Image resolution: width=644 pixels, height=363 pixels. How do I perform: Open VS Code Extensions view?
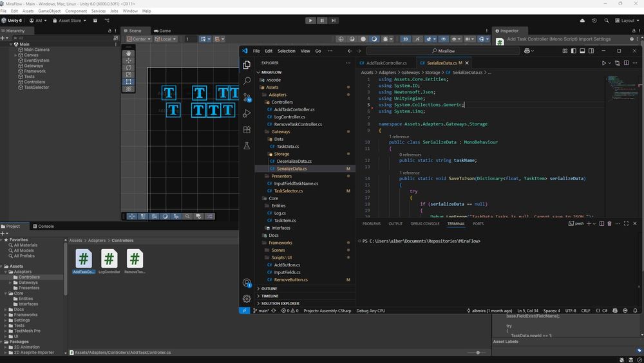click(x=247, y=129)
